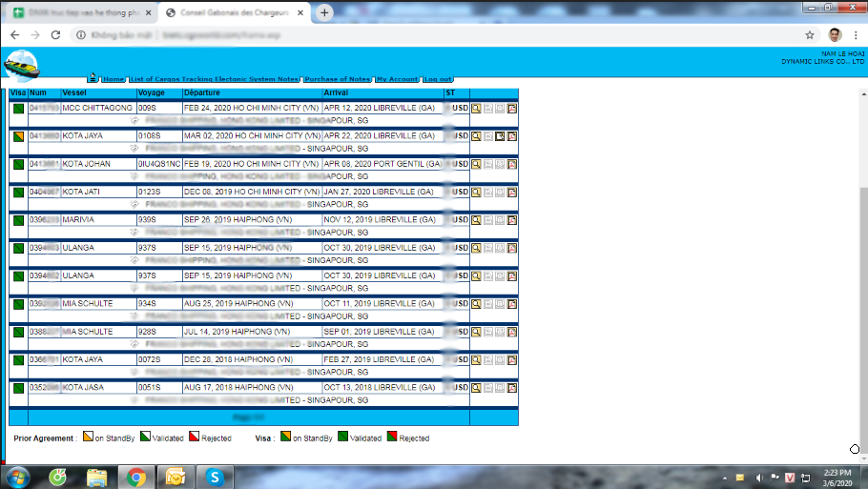Open the PDF icon for KOTA JOHAN row
Image resolution: width=868 pixels, height=489 pixels.
tap(512, 164)
